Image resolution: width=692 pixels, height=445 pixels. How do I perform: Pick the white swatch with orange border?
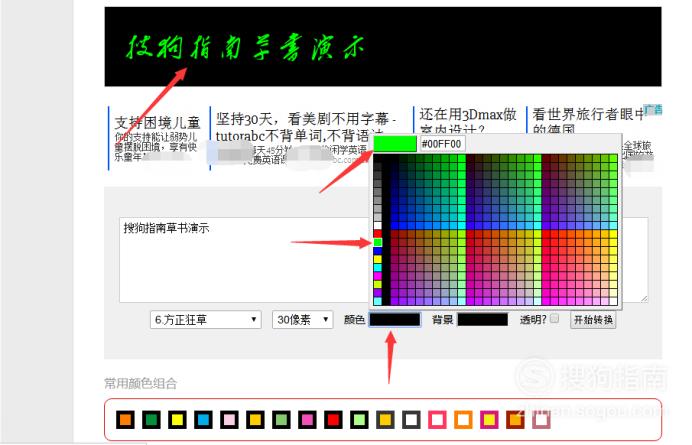463,419
